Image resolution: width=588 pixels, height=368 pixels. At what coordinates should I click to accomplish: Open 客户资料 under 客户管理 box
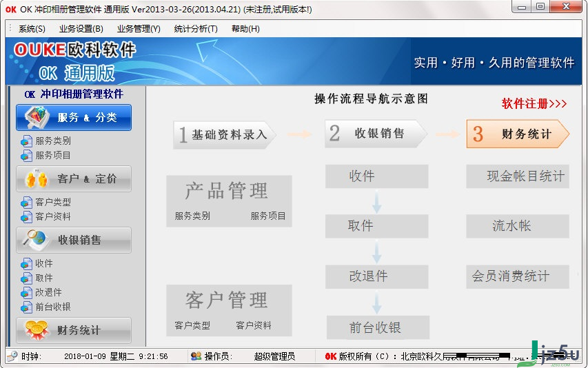254,325
